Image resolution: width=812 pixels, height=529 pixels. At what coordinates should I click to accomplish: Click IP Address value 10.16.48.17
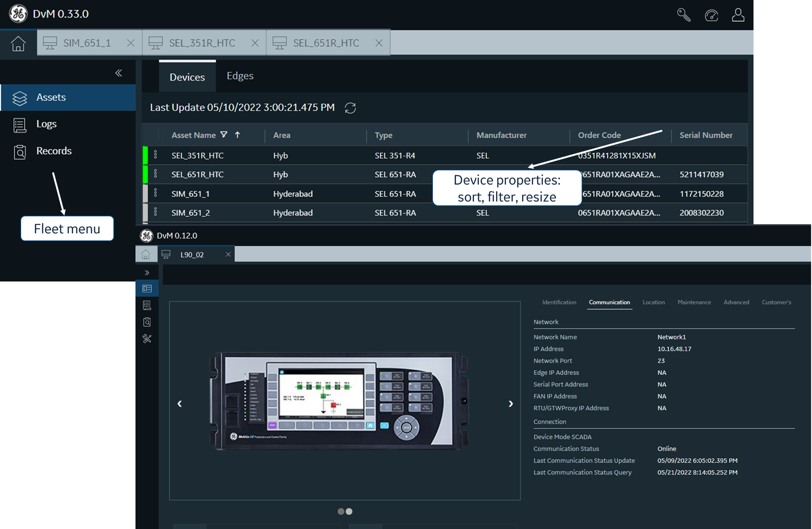[674, 349]
